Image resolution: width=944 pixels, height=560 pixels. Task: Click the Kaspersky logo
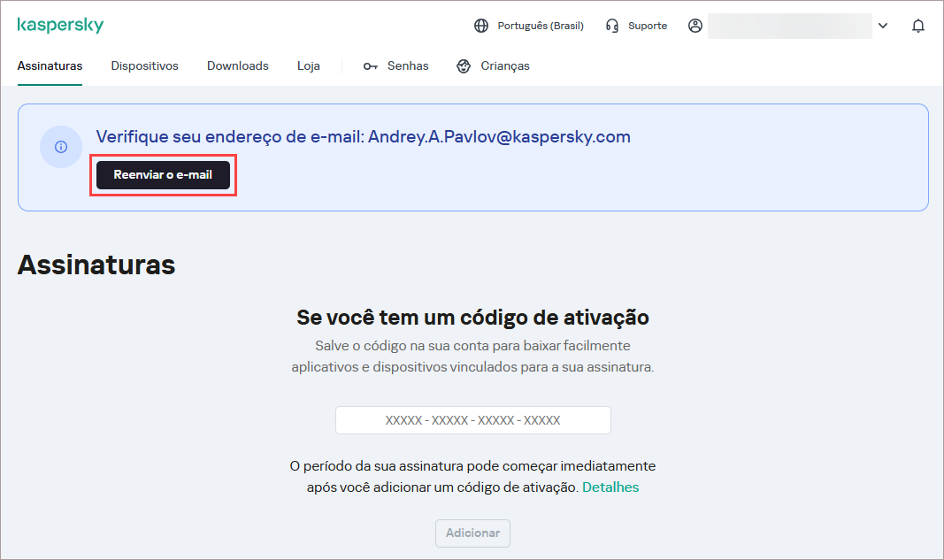click(60, 25)
